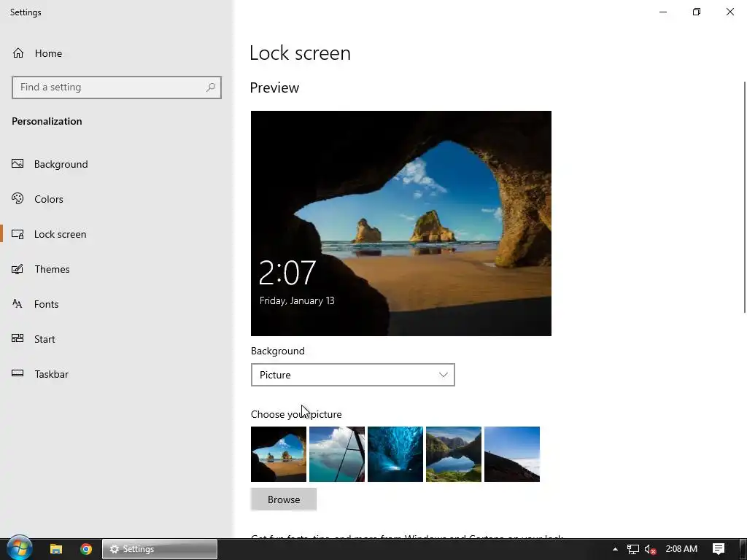Restore down the Settings window
This screenshot has width=747, height=560.
(x=697, y=12)
